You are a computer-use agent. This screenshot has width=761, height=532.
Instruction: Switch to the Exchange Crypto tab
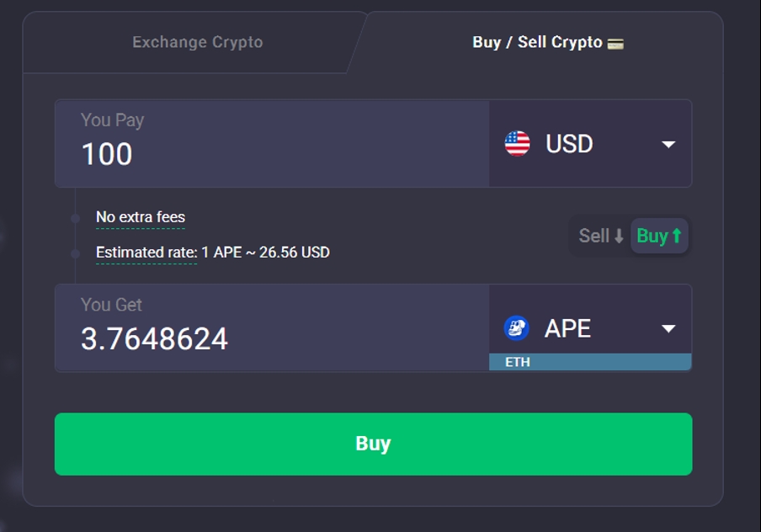pos(198,42)
